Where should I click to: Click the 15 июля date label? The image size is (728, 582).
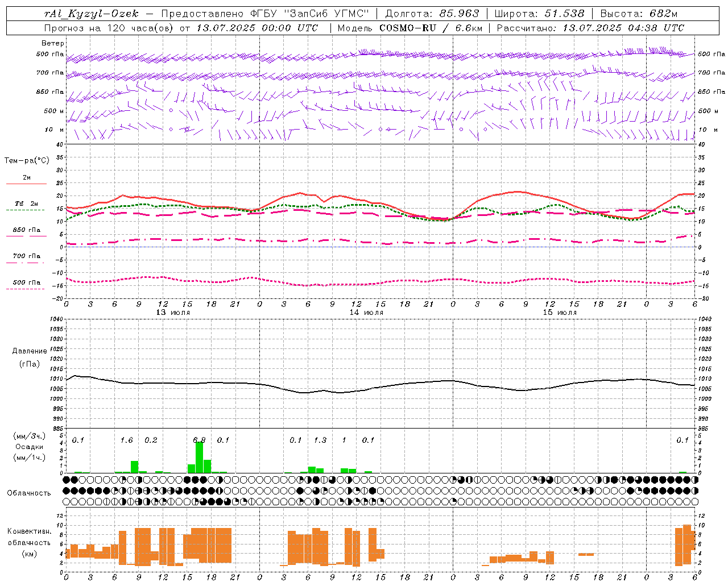560,313
